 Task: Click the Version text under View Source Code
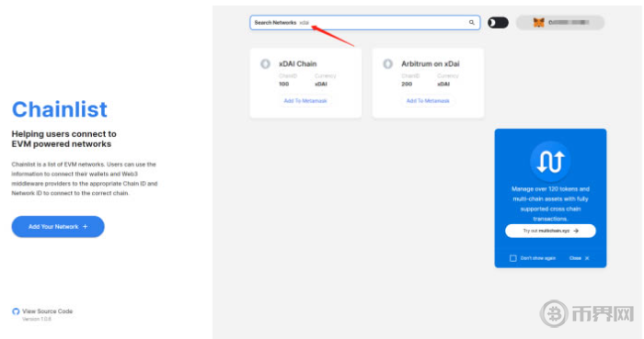pyautogui.click(x=37, y=319)
